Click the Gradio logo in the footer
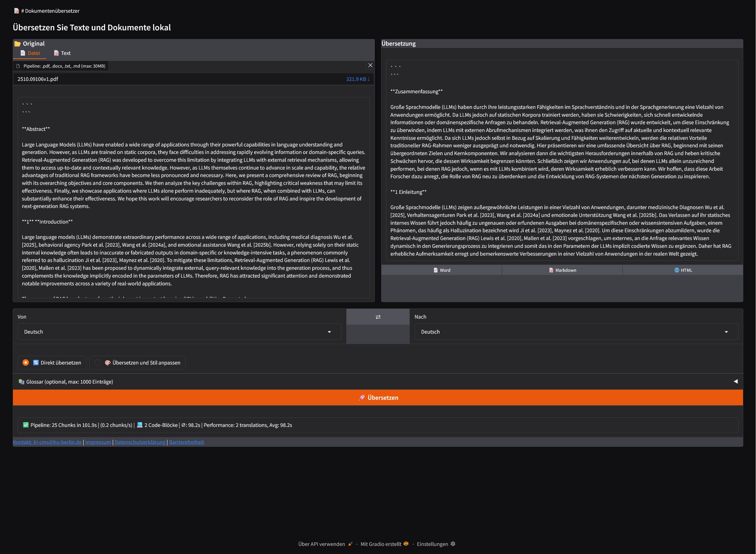 point(406,544)
